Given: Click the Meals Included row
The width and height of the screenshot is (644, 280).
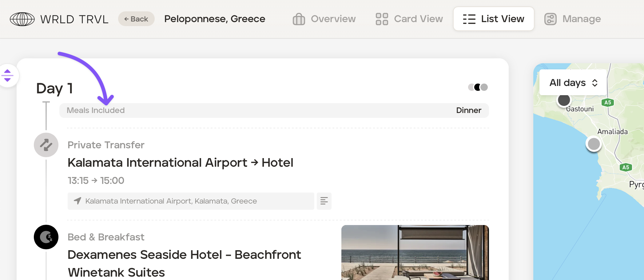Looking at the screenshot, I should (274, 111).
